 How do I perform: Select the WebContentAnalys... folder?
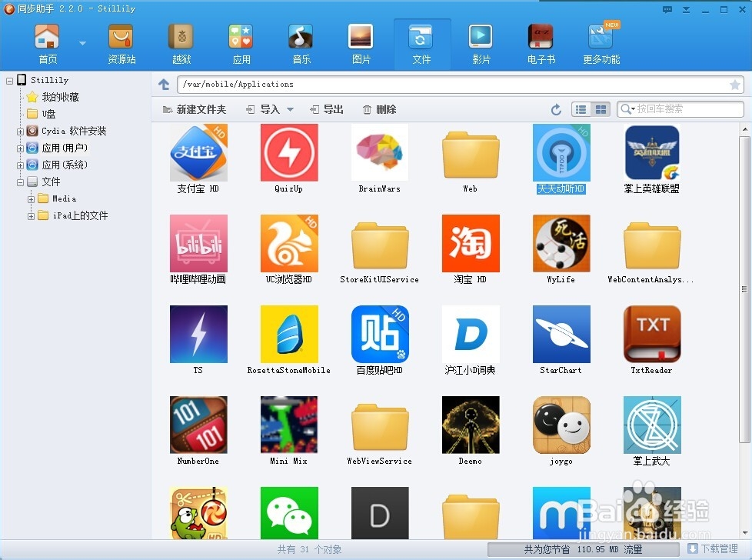[652, 247]
